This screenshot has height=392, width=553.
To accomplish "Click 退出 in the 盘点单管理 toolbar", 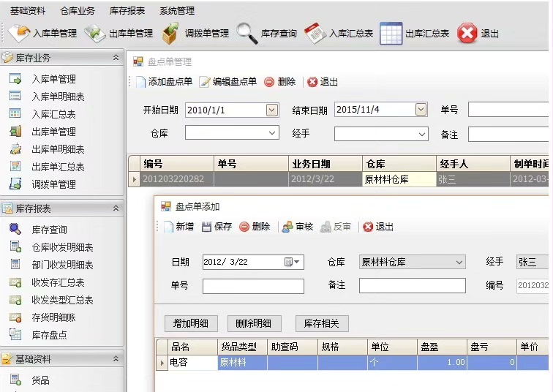I will [x=323, y=82].
